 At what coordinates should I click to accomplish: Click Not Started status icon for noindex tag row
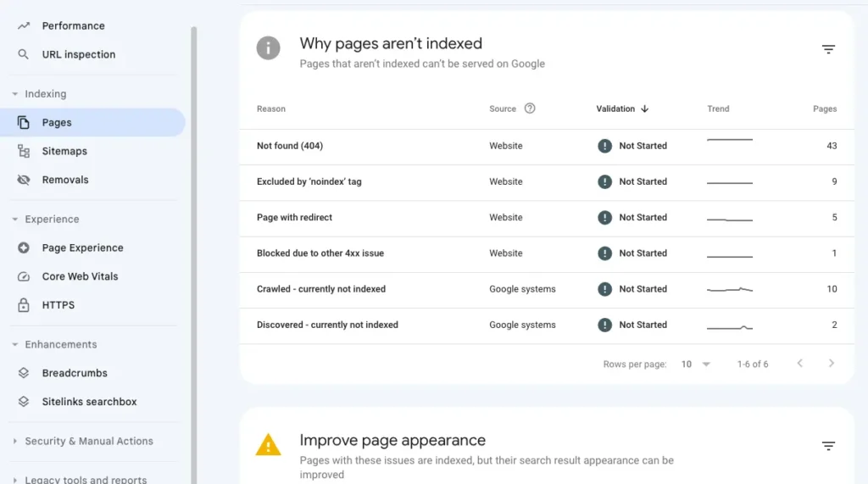604,181
